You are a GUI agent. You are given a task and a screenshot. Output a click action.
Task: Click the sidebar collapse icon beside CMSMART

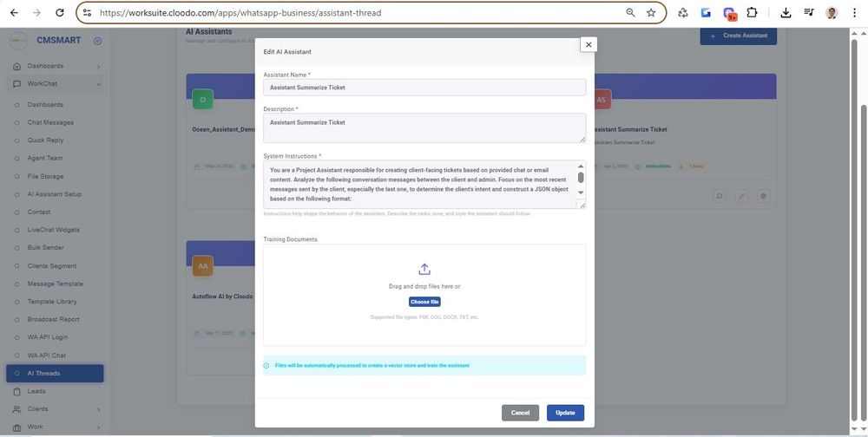pos(97,41)
